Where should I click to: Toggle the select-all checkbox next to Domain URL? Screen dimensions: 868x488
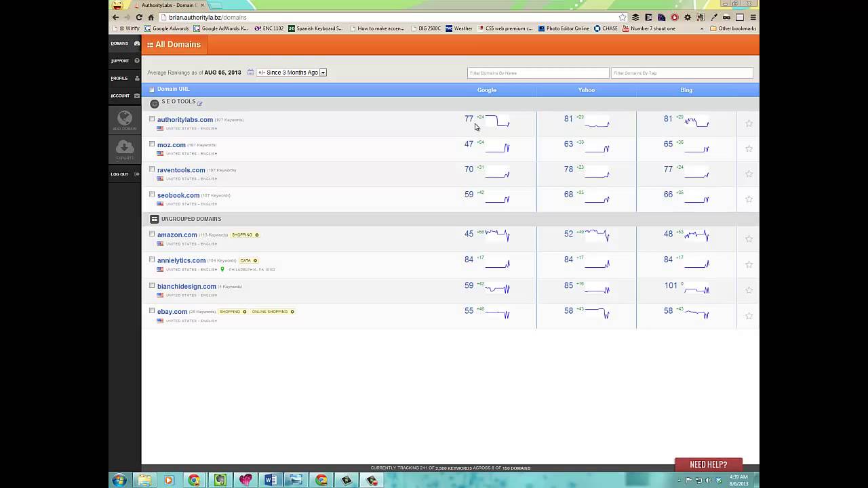pyautogui.click(x=152, y=89)
